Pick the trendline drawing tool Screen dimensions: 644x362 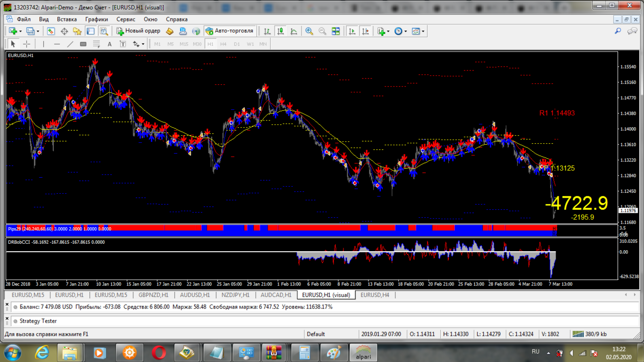(x=70, y=44)
